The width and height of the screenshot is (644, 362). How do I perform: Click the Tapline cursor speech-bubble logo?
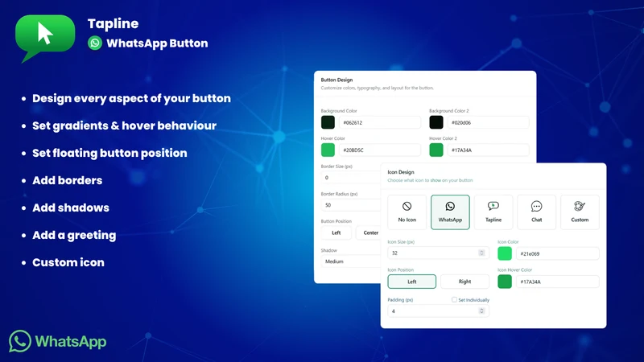[45, 38]
